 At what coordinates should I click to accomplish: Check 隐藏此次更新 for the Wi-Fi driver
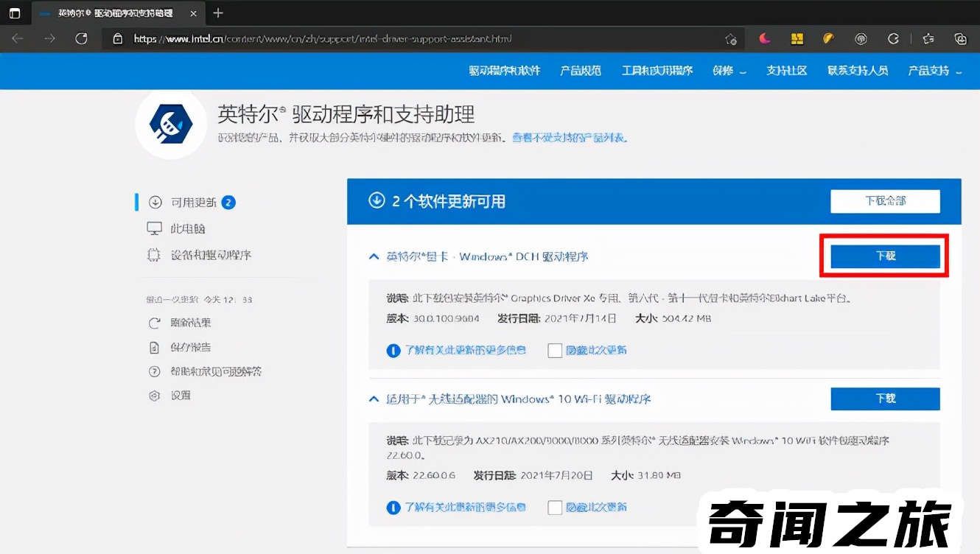pyautogui.click(x=555, y=508)
